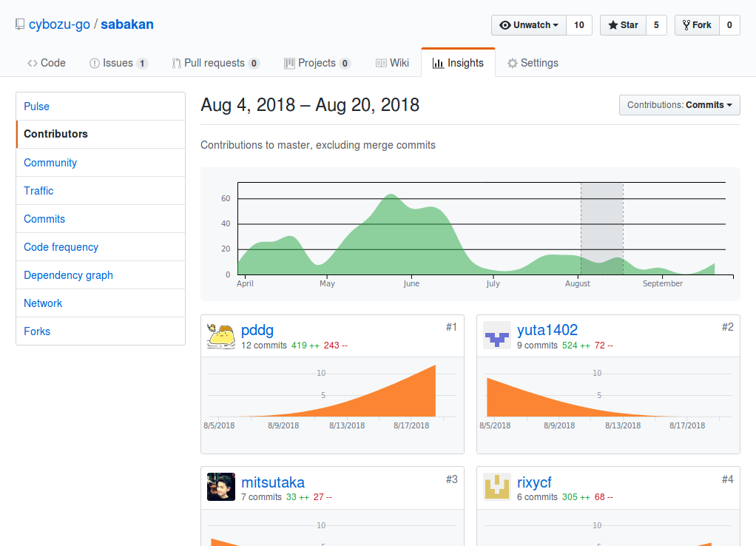The width and height of the screenshot is (756, 546).
Task: Click the watchers count 10
Action: [579, 25]
